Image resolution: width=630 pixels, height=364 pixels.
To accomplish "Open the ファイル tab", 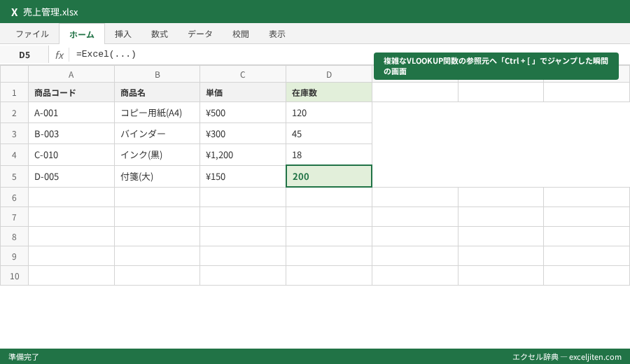I will (32, 34).
